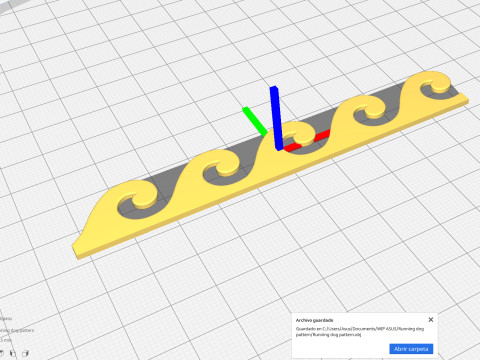This screenshot has height=360, width=480.
Task: Click the blue Z-axis move handle
Action: [x=276, y=118]
